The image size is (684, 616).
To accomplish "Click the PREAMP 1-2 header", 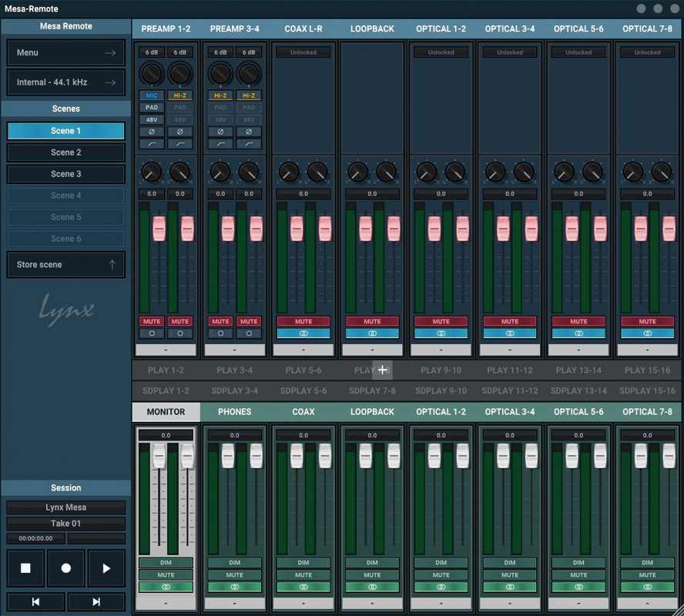I will tap(166, 28).
